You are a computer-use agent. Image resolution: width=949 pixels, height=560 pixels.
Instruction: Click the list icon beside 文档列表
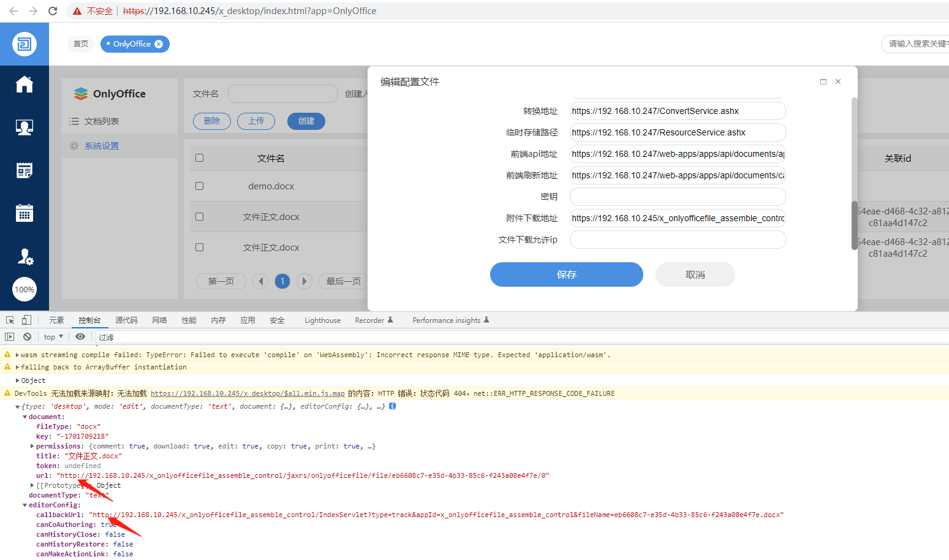pos(74,121)
